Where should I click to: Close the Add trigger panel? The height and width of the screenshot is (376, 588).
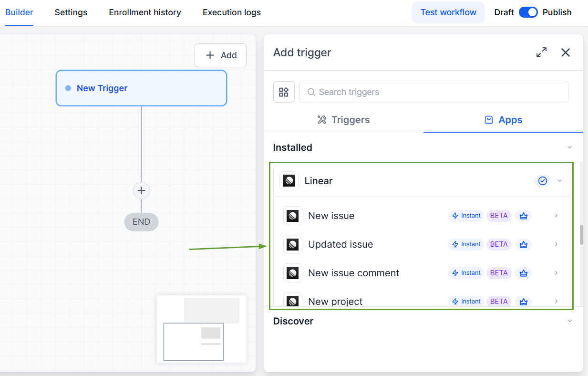[566, 52]
